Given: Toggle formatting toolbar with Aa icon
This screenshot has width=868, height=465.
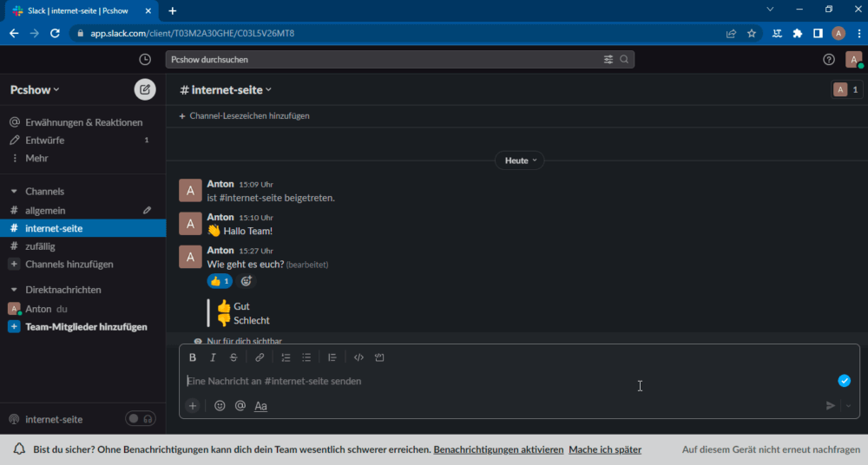Looking at the screenshot, I should [260, 406].
